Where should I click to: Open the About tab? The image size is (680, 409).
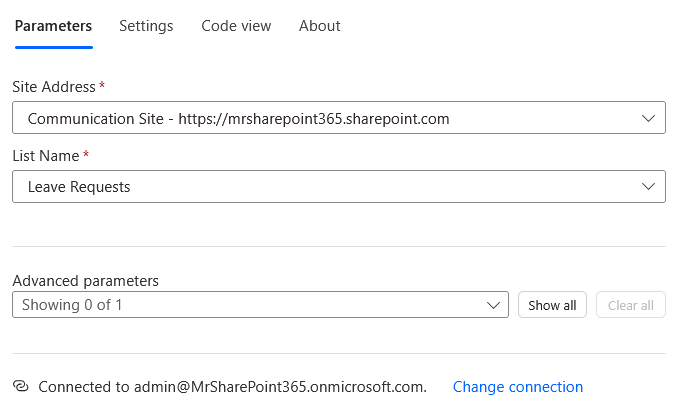(320, 26)
